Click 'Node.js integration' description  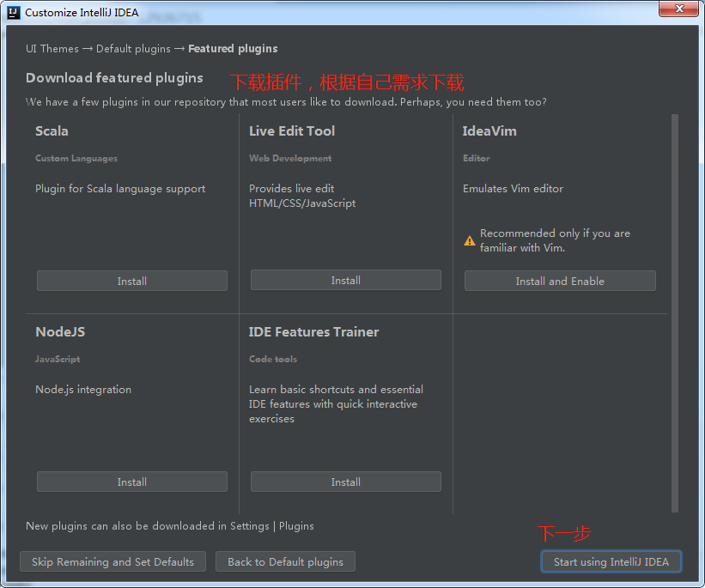(x=83, y=390)
